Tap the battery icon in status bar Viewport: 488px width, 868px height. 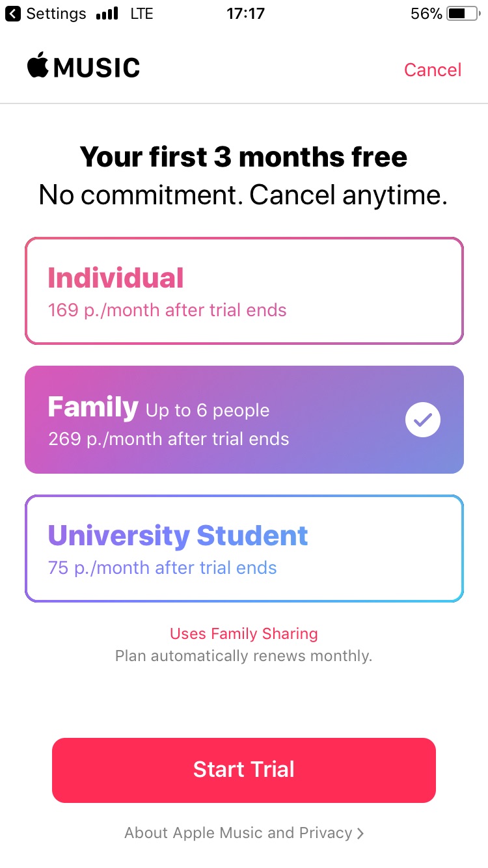463,14
